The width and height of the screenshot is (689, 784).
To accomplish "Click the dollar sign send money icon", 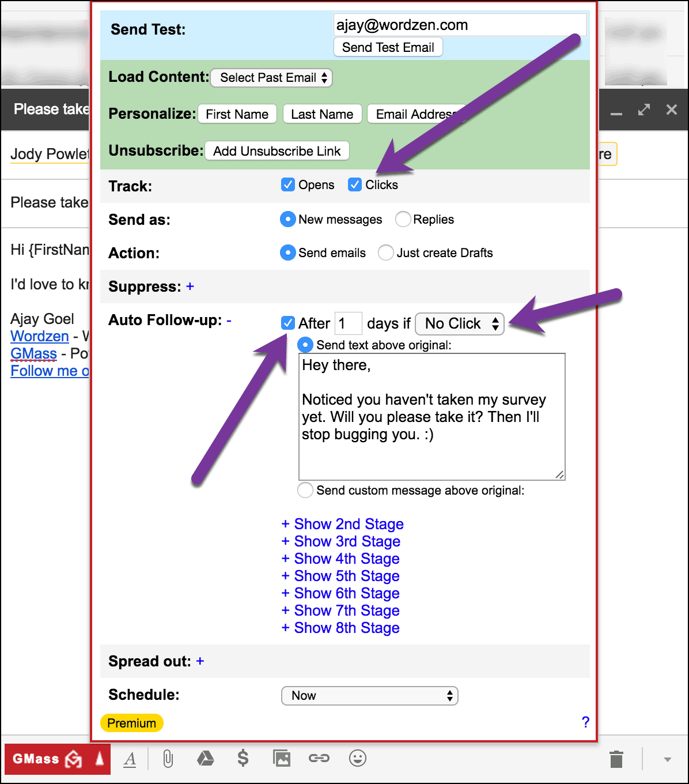I will (x=243, y=759).
